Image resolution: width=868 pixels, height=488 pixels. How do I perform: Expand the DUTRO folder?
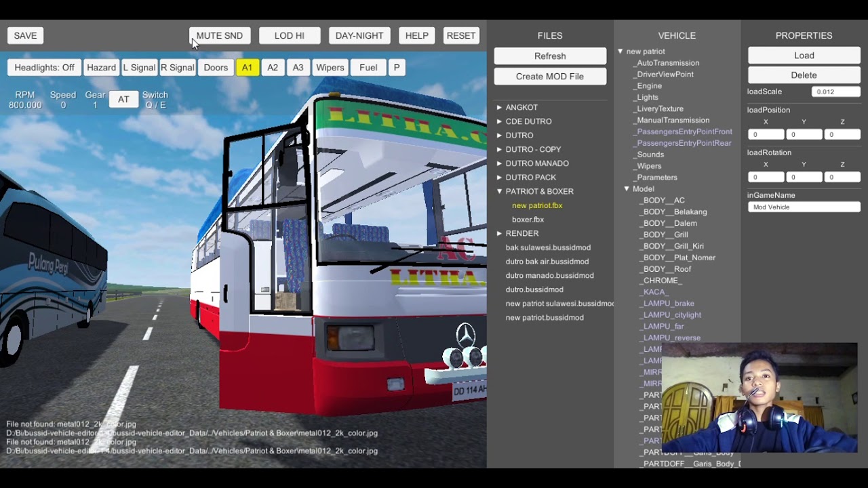pyautogui.click(x=499, y=136)
